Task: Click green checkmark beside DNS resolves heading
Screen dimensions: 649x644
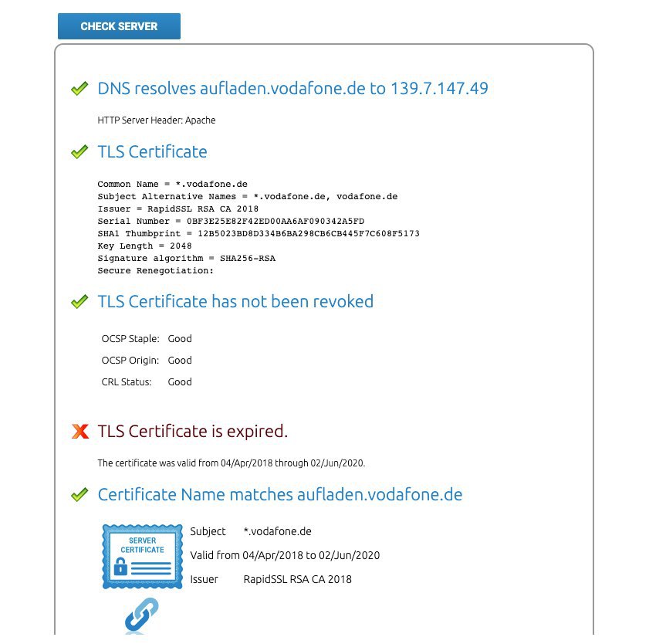Action: tap(79, 88)
